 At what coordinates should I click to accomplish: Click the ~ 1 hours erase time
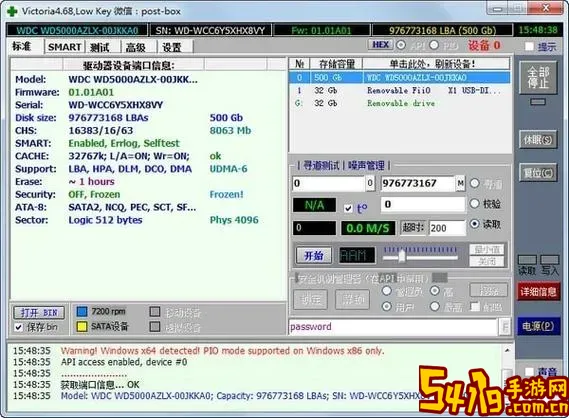(91, 181)
